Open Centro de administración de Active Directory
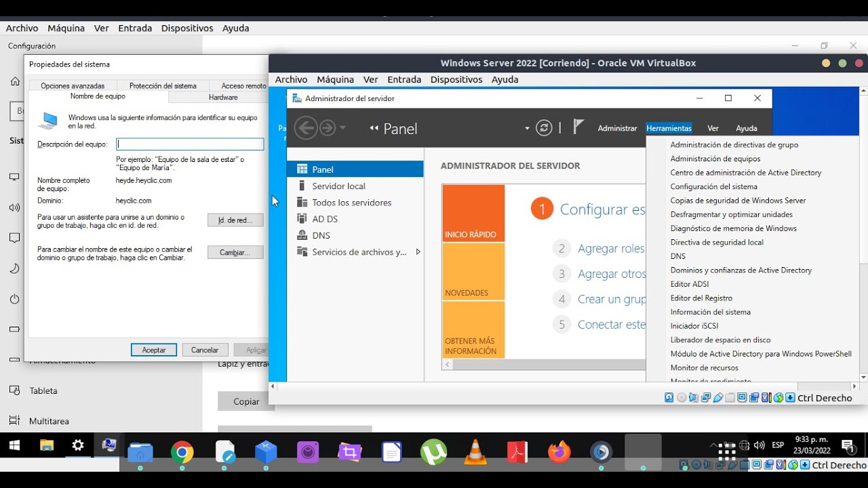868x488 pixels. (746, 173)
